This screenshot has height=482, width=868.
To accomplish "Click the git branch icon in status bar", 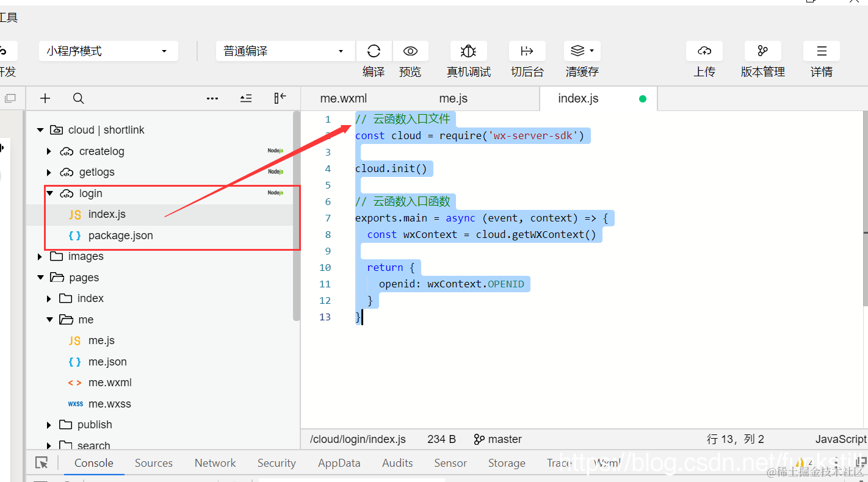I will [x=479, y=439].
